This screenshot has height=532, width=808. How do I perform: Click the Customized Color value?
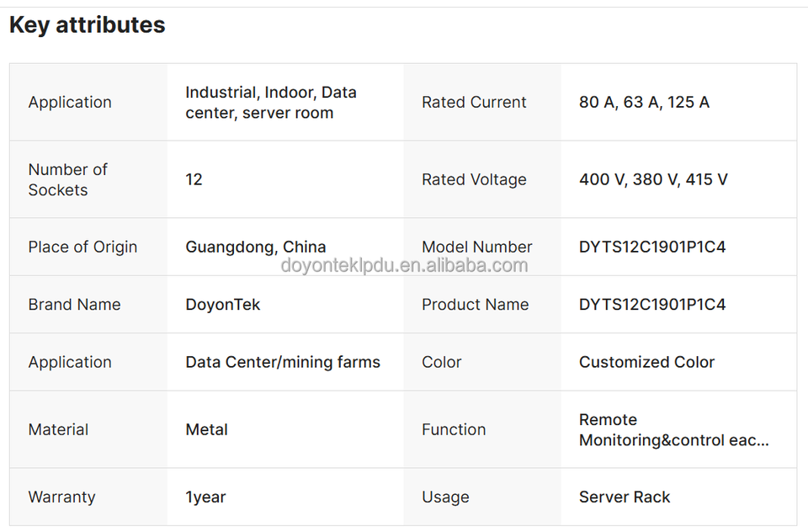click(646, 362)
